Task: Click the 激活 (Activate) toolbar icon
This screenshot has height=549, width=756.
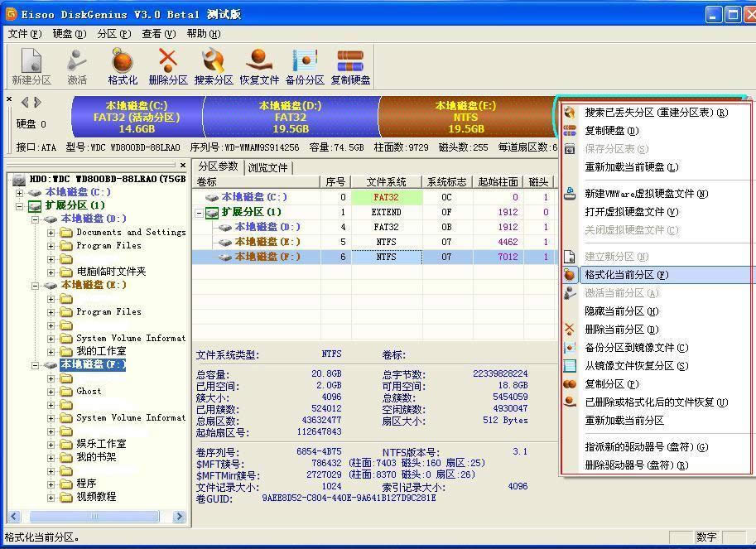Action: point(76,65)
